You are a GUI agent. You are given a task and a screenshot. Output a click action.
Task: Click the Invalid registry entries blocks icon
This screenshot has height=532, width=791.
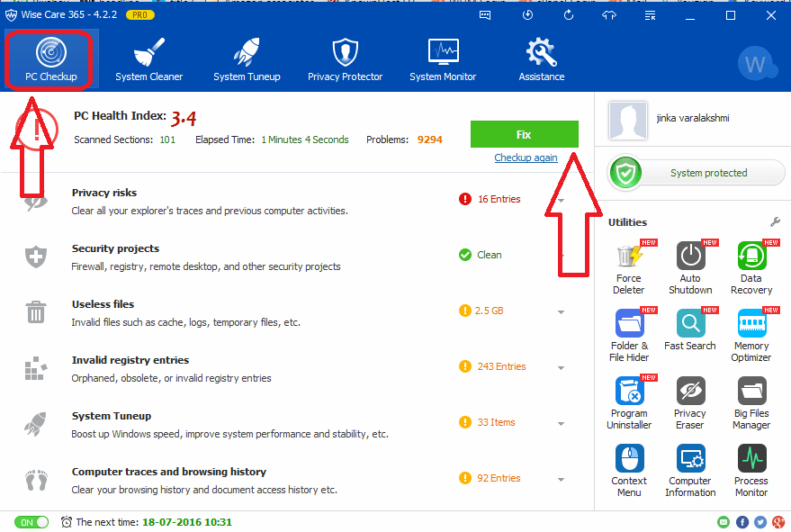(x=36, y=368)
